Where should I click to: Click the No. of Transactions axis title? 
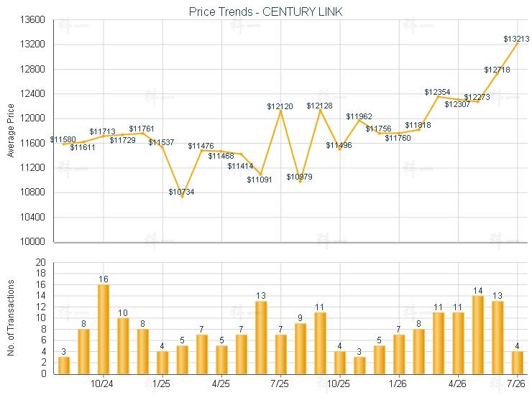click(11, 317)
